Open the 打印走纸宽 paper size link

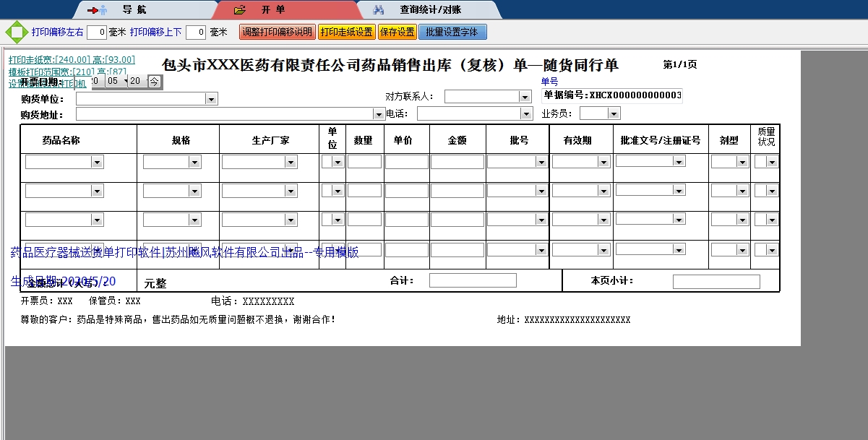coord(72,60)
